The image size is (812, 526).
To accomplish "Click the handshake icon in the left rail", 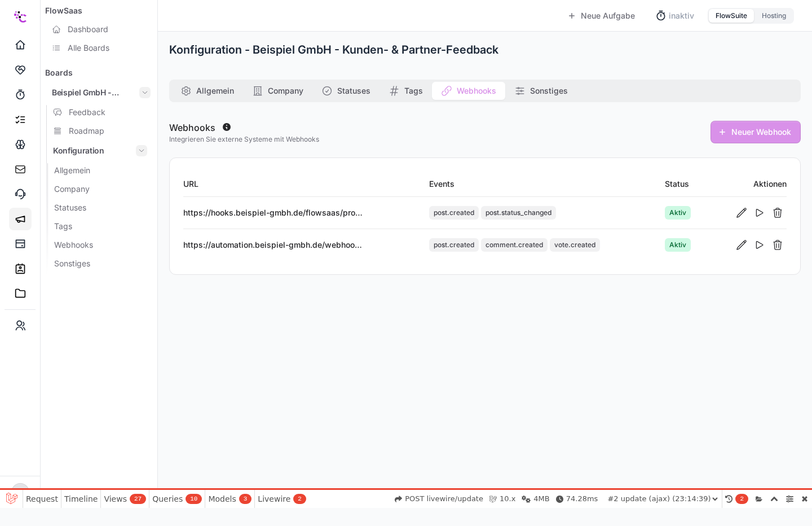I will pyautogui.click(x=20, y=70).
